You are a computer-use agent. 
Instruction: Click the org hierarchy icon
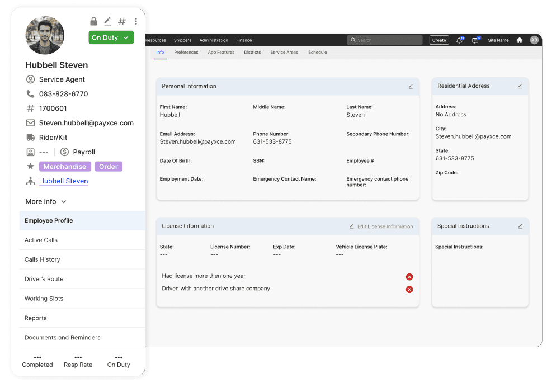[x=31, y=181]
